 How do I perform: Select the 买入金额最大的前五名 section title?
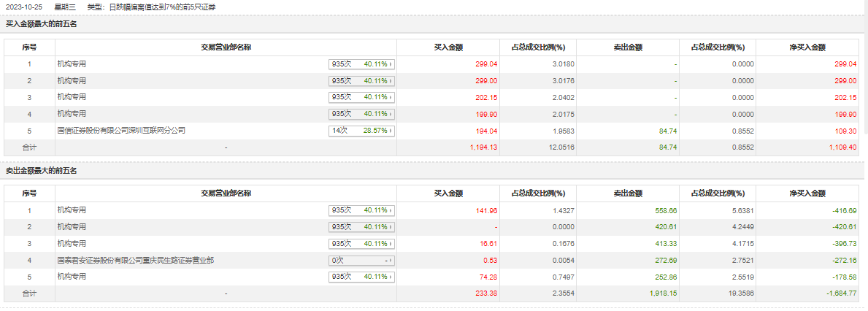point(41,24)
